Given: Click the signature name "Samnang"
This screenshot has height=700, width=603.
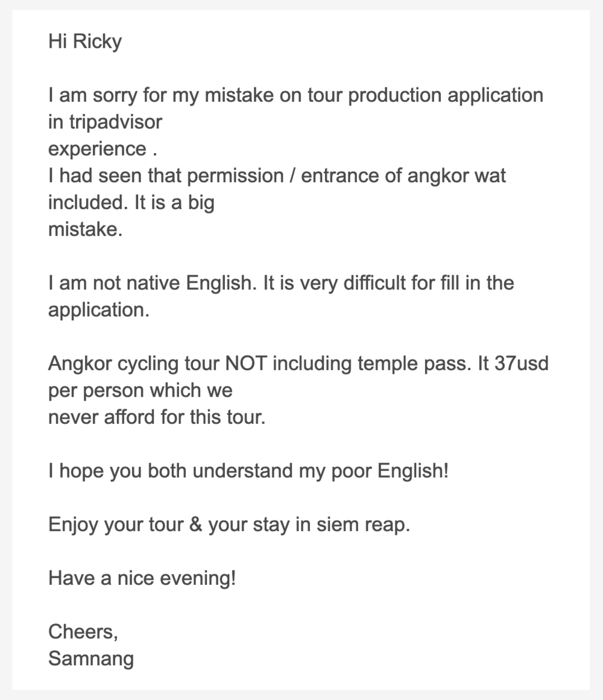Looking at the screenshot, I should pos(91,658).
